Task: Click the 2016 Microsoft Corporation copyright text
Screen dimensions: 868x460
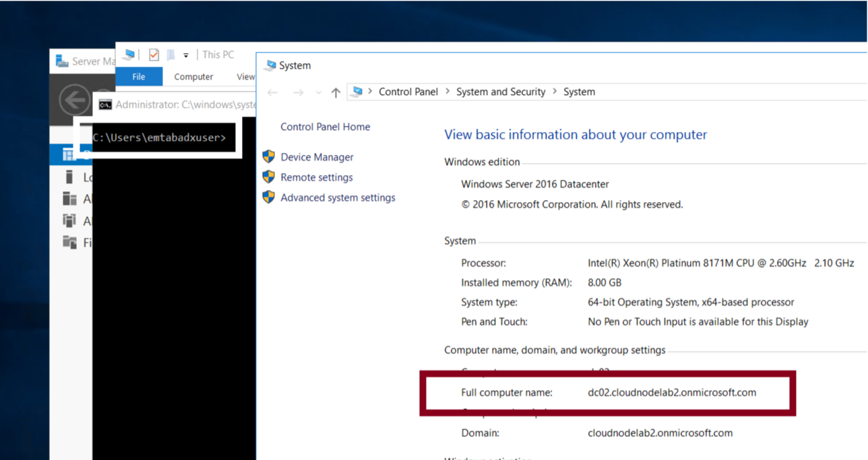Action: 572,204
